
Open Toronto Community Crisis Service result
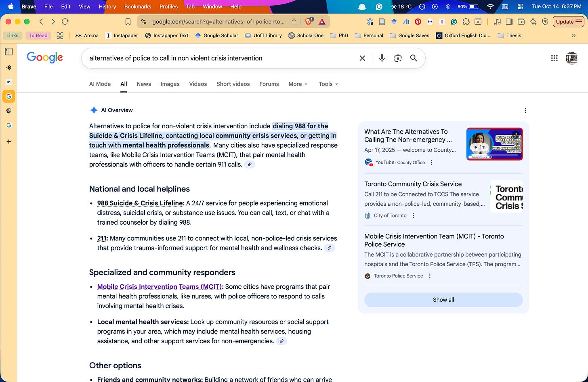pyautogui.click(x=413, y=184)
